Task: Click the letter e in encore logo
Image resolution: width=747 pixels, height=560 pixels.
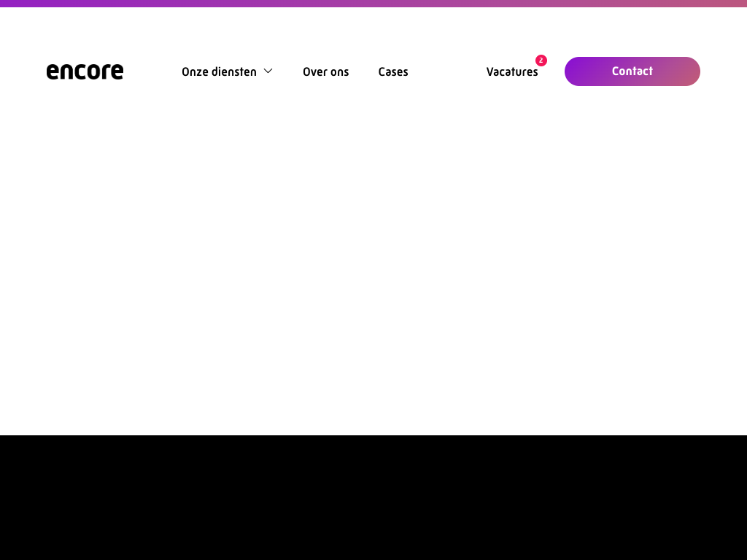Action: pyautogui.click(x=53, y=72)
